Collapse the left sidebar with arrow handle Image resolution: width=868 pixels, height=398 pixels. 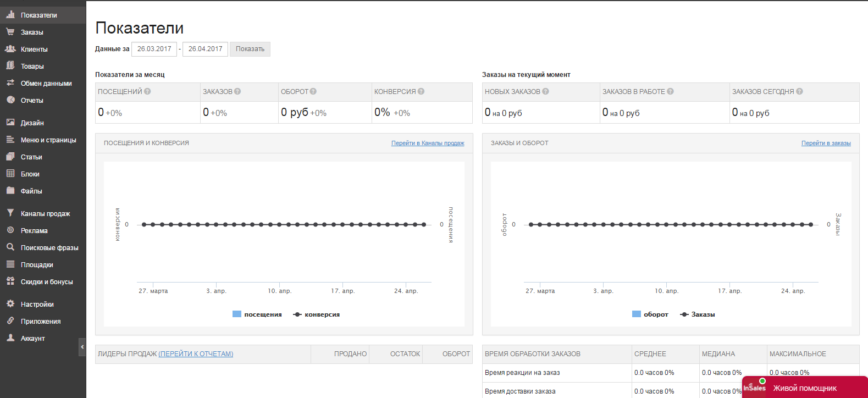[82, 347]
